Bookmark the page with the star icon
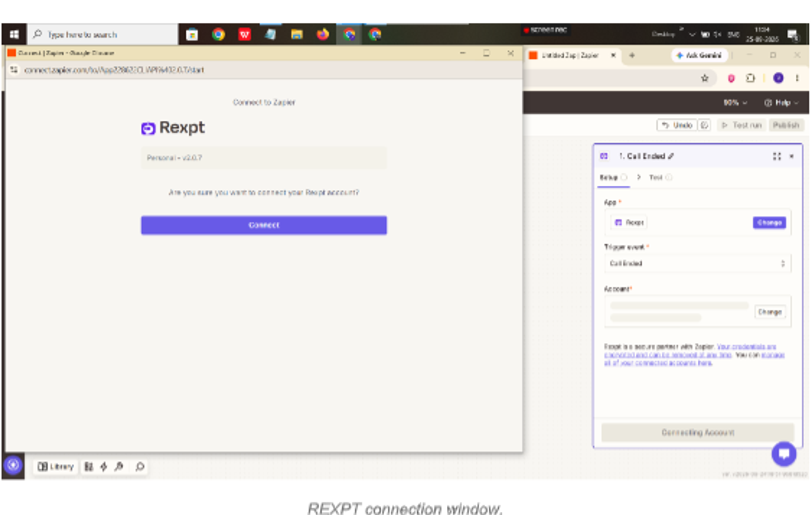Image resolution: width=812 pixels, height=515 pixels. pos(704,78)
